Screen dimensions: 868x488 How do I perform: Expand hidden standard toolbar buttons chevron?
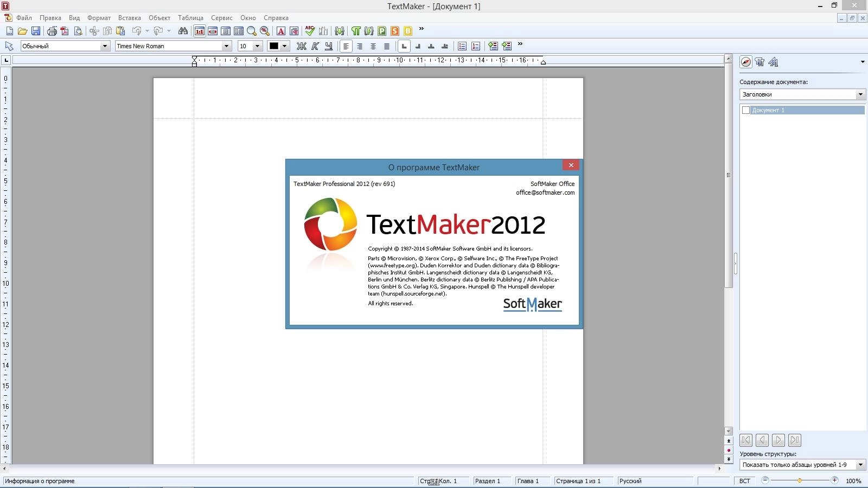[x=422, y=29]
